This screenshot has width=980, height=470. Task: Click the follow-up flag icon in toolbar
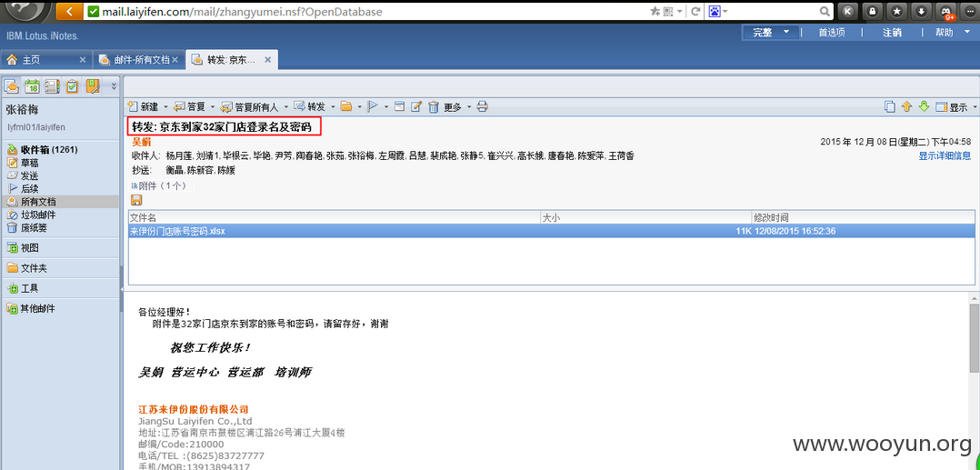pos(373,107)
